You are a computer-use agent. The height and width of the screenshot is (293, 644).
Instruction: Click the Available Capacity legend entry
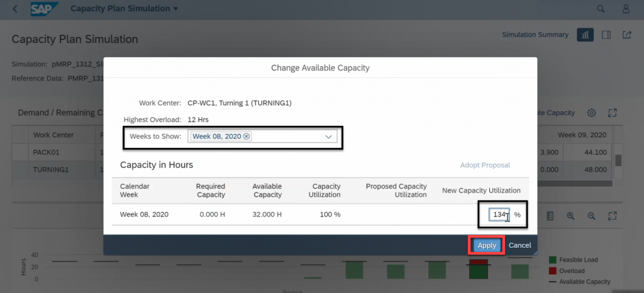tap(580, 282)
